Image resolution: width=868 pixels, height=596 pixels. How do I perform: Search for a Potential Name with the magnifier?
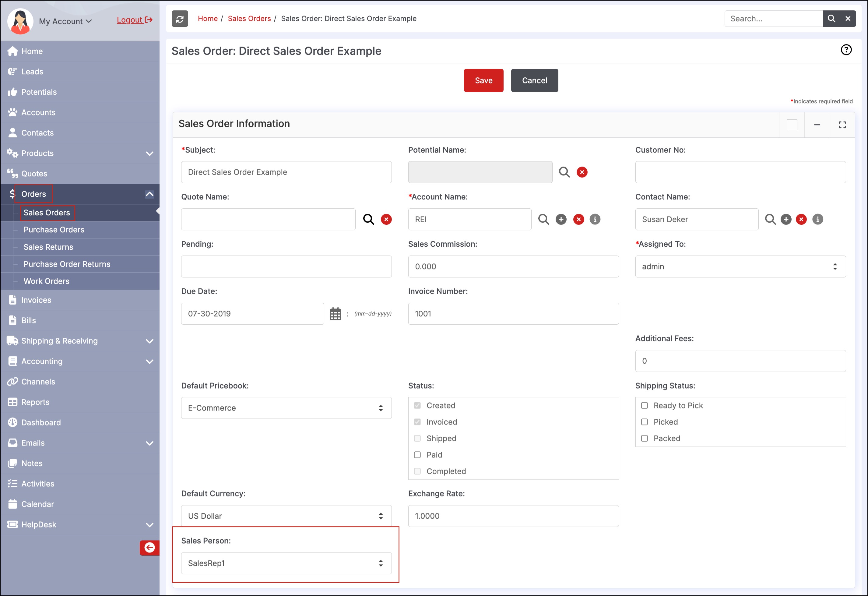click(564, 172)
